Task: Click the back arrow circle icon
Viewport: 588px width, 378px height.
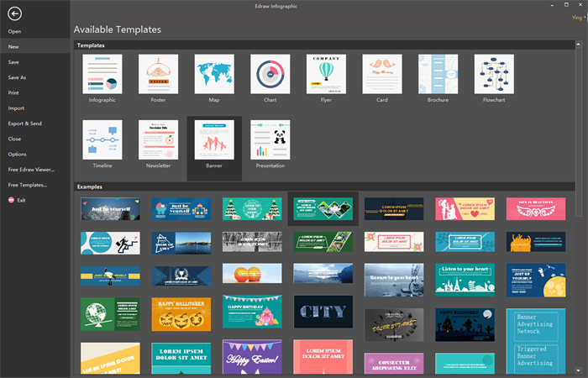Action: pyautogui.click(x=14, y=14)
